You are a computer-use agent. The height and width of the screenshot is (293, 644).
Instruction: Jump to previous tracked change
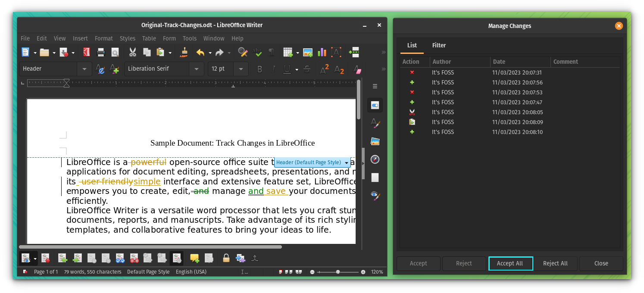[63, 258]
